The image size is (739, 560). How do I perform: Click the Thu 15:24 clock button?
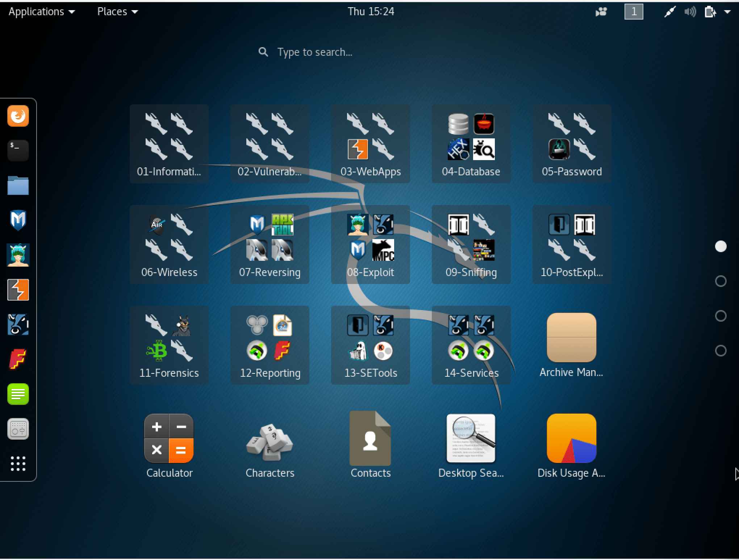point(371,12)
